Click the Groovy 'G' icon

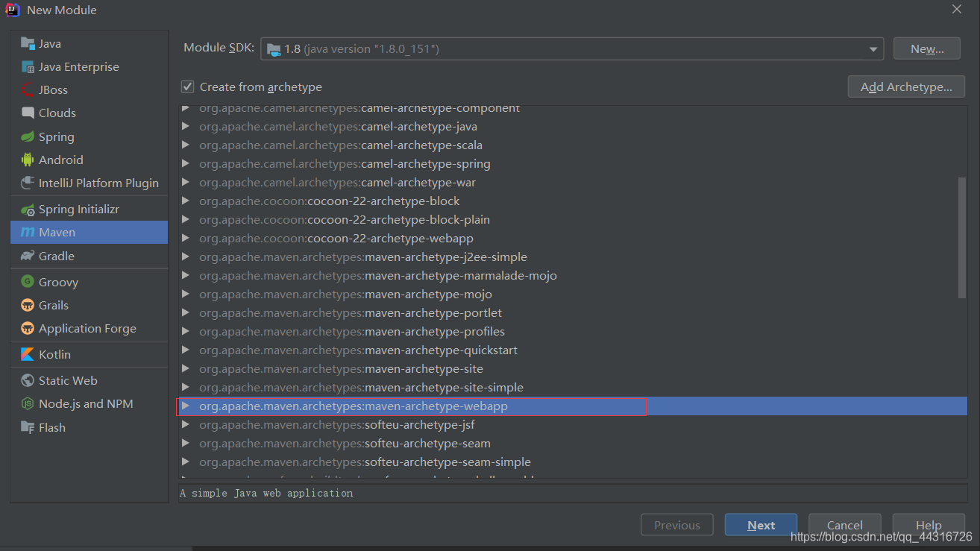tap(28, 282)
